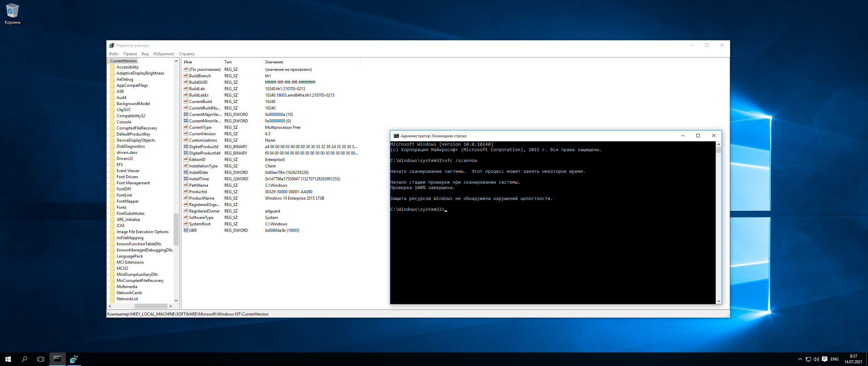
Task: Select the CurrentVersion tree node
Action: [123, 61]
